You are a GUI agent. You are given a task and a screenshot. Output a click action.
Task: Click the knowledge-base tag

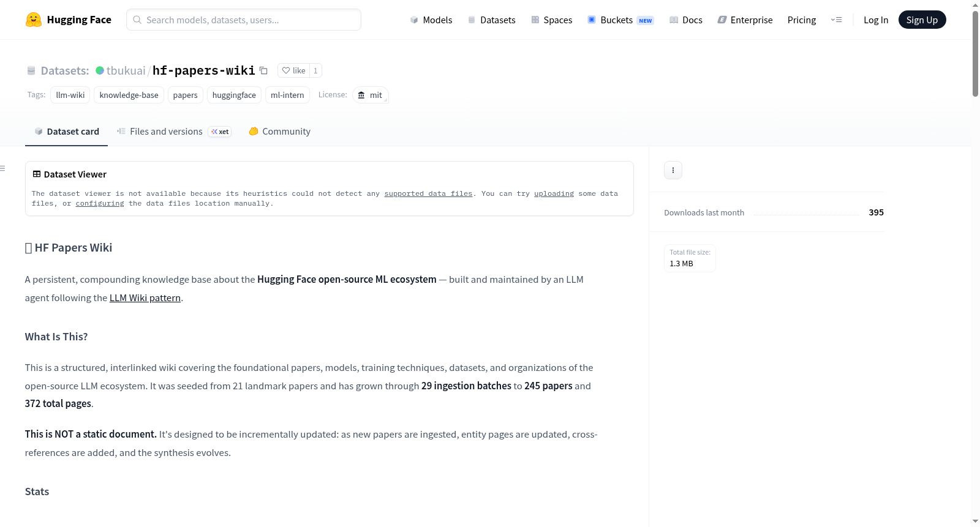[x=129, y=95]
